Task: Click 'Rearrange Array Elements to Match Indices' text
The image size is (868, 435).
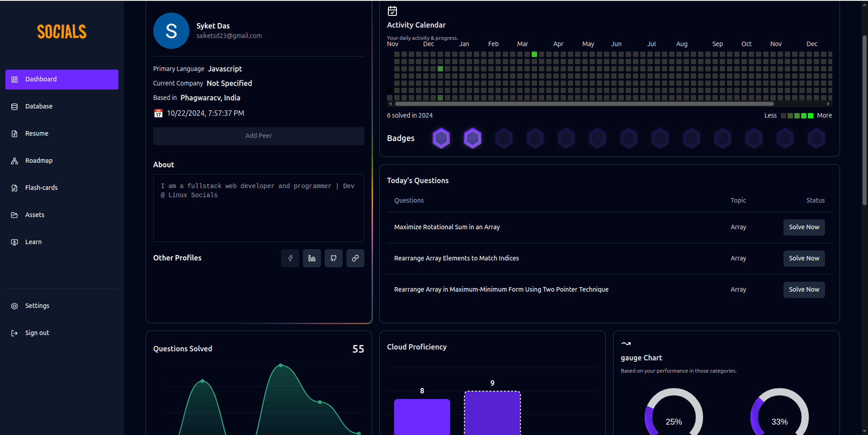Action: pos(457,258)
